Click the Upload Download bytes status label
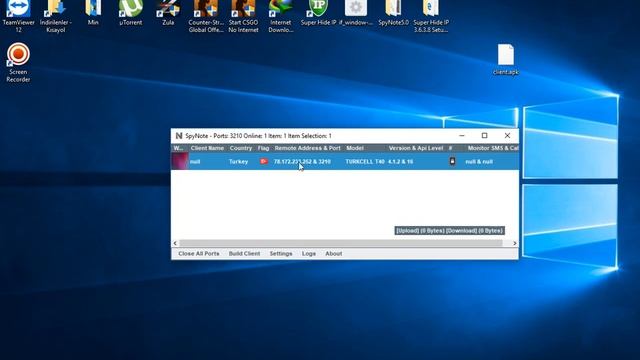This screenshot has width=640, height=360. pyautogui.click(x=449, y=231)
